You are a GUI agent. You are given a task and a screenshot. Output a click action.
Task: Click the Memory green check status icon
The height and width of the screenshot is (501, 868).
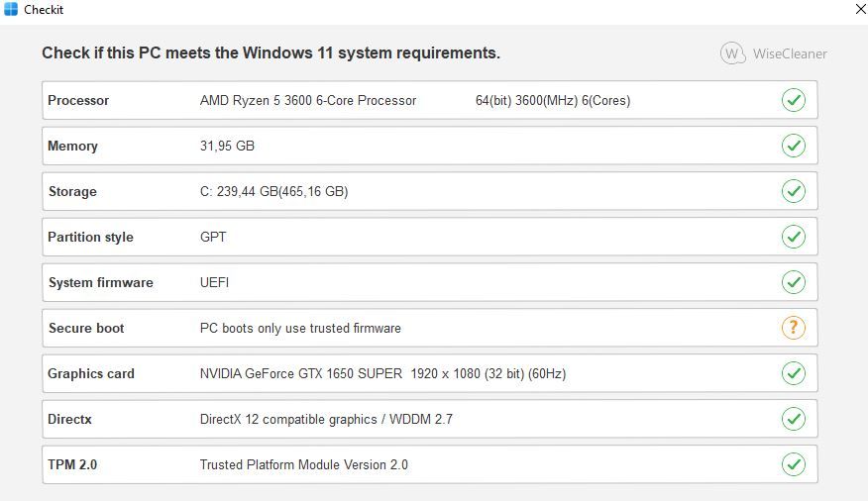[x=793, y=146]
